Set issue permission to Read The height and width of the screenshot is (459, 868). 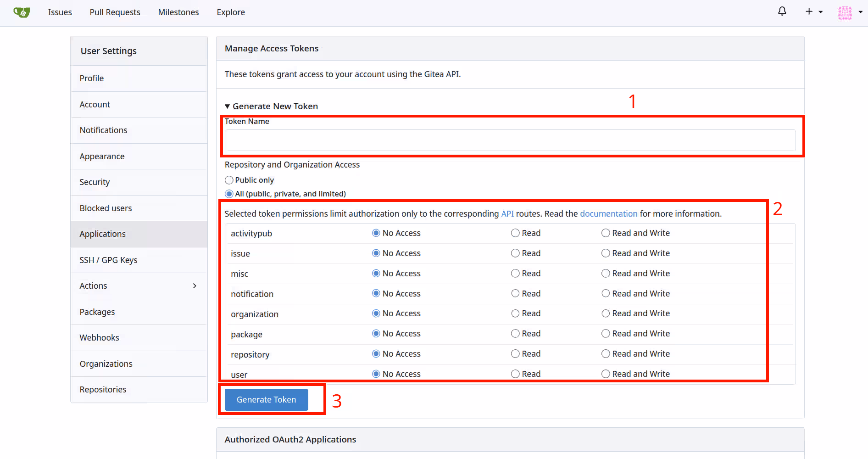point(515,253)
